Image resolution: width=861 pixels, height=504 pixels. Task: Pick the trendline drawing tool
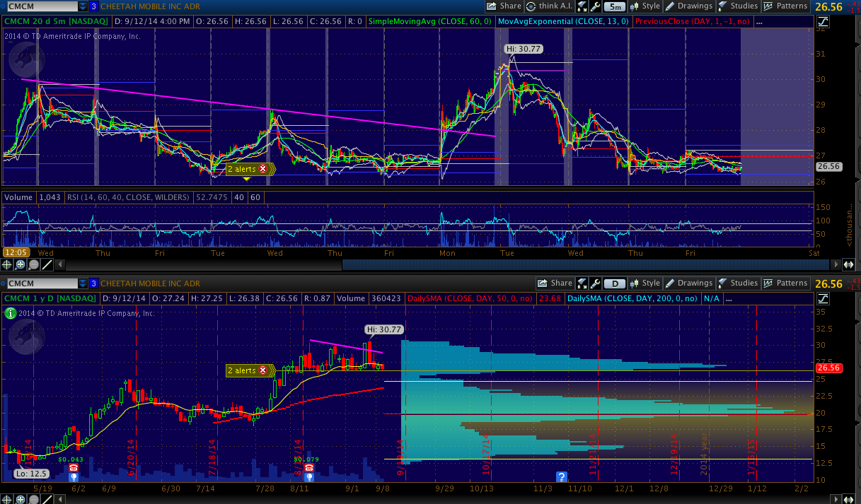coord(47,265)
